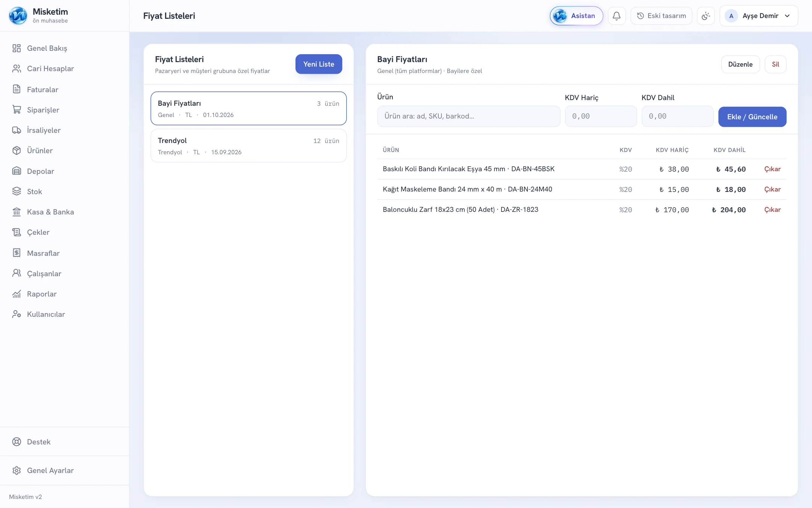
Task: Open Depolar warehouse icon
Action: coord(17,171)
